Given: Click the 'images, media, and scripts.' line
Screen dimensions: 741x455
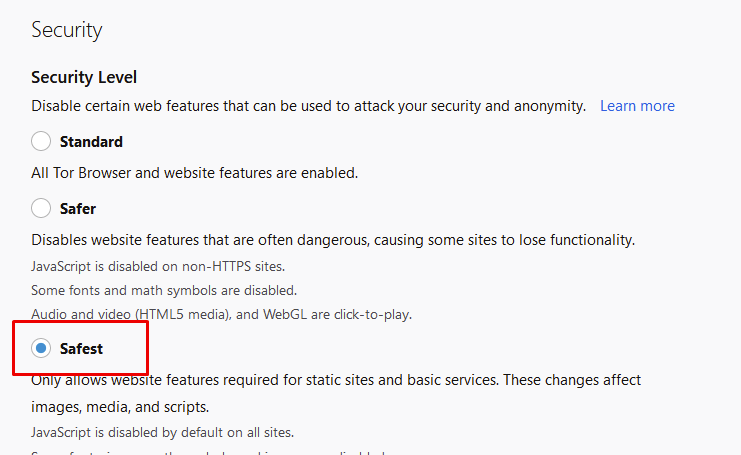Looking at the screenshot, I should point(120,407).
